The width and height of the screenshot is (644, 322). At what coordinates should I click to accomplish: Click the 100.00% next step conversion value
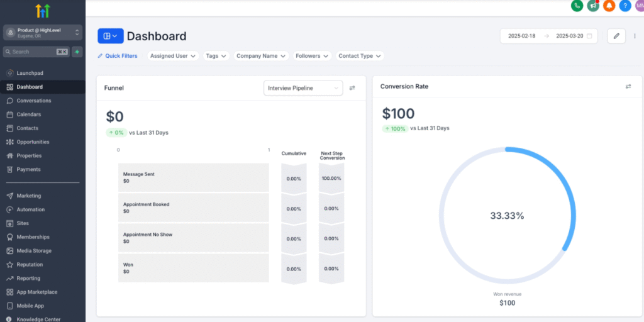point(331,178)
